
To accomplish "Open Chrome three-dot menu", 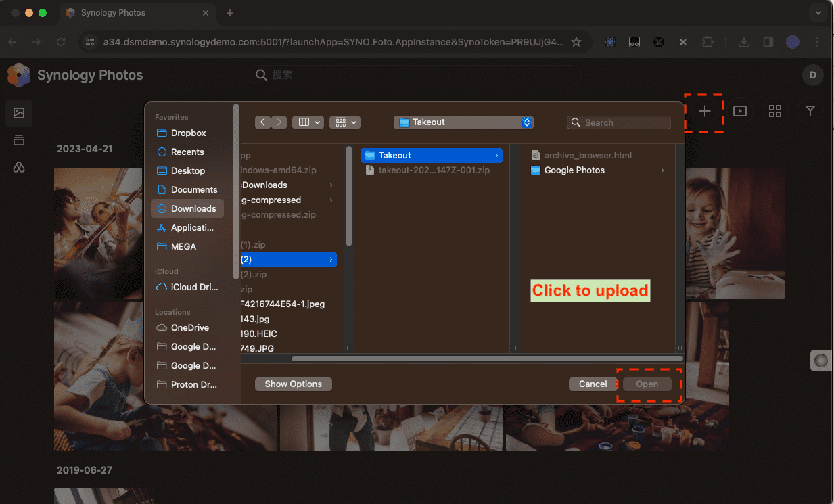I will tap(817, 42).
